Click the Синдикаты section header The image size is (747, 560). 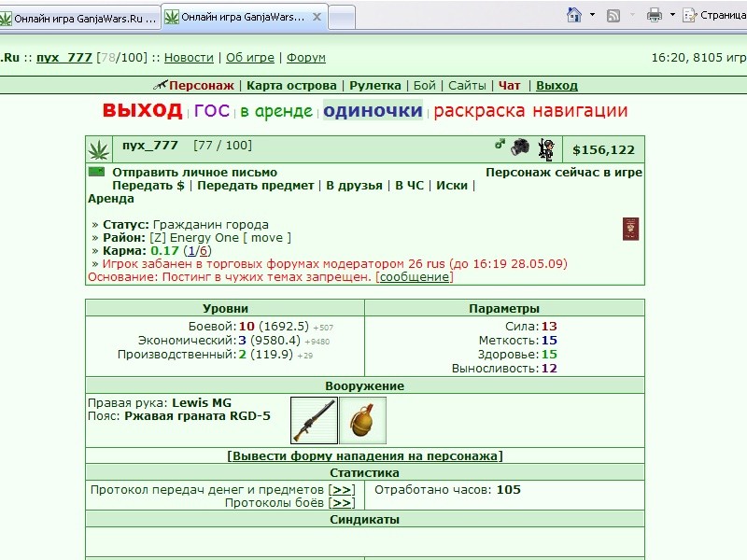pyautogui.click(x=365, y=520)
